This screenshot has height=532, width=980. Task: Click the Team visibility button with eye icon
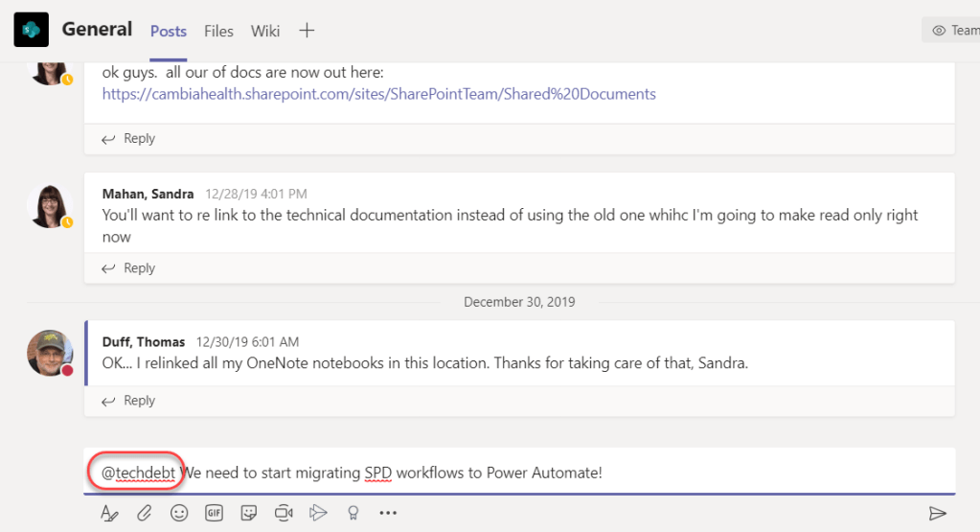[951, 30]
